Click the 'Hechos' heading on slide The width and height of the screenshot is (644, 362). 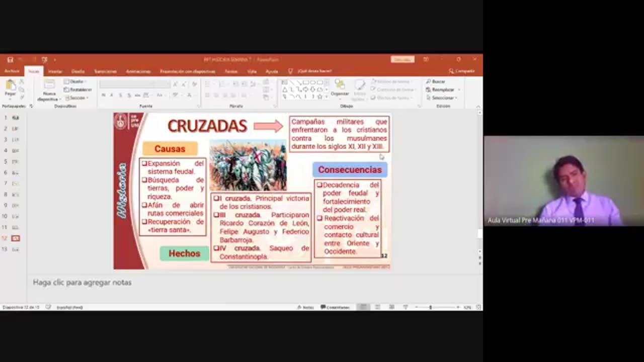pyautogui.click(x=184, y=253)
